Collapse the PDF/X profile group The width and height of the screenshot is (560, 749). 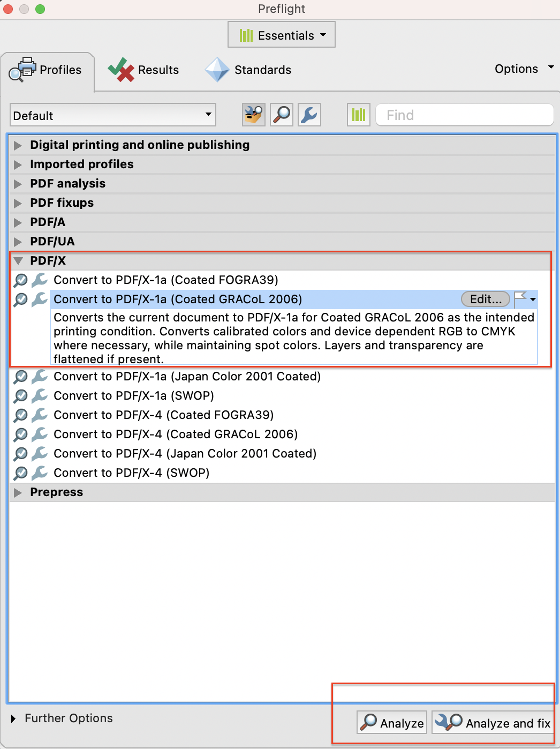(18, 261)
